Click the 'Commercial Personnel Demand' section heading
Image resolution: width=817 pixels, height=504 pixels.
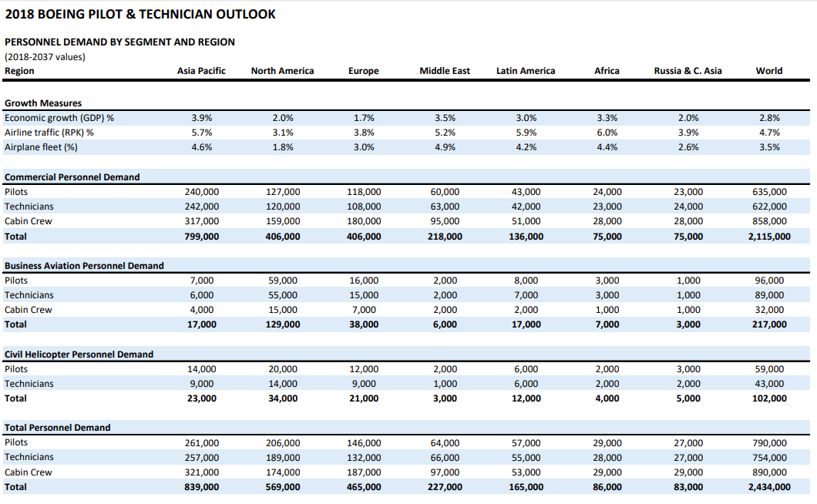point(72,177)
